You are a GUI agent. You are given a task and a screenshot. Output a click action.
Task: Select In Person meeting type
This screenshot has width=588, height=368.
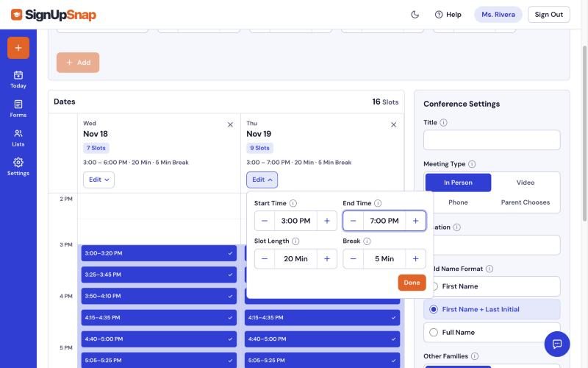click(458, 183)
